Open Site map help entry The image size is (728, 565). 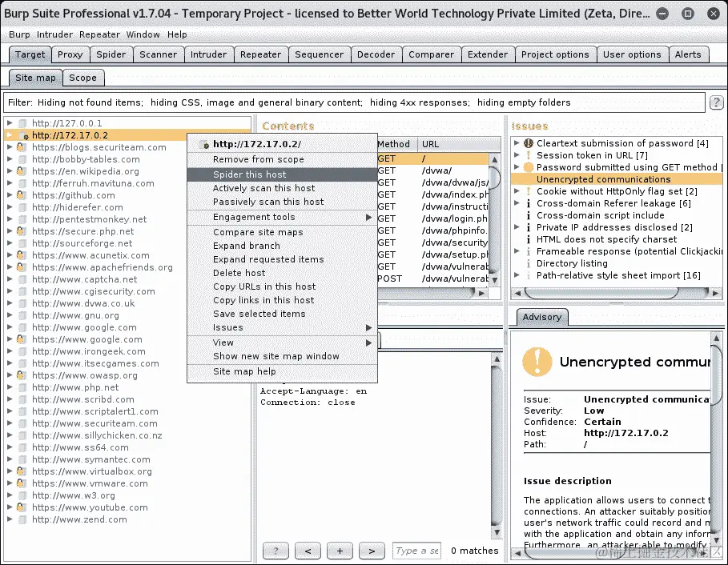click(282, 371)
